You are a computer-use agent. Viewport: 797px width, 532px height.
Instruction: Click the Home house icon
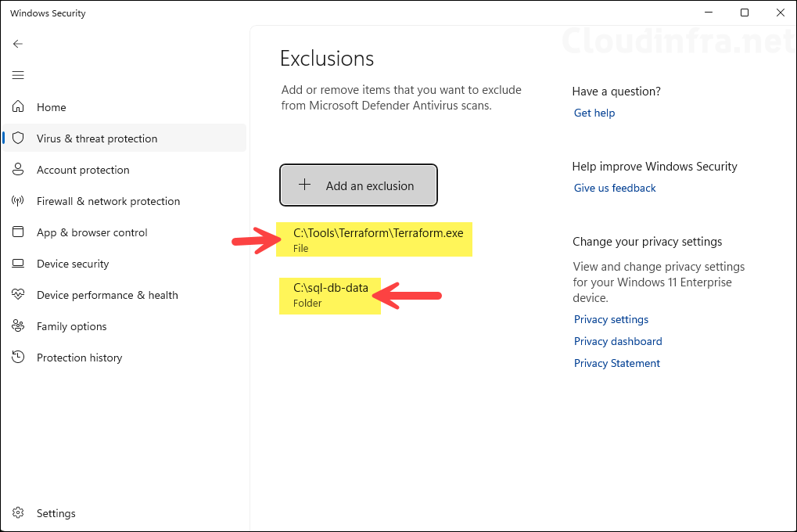coord(17,107)
